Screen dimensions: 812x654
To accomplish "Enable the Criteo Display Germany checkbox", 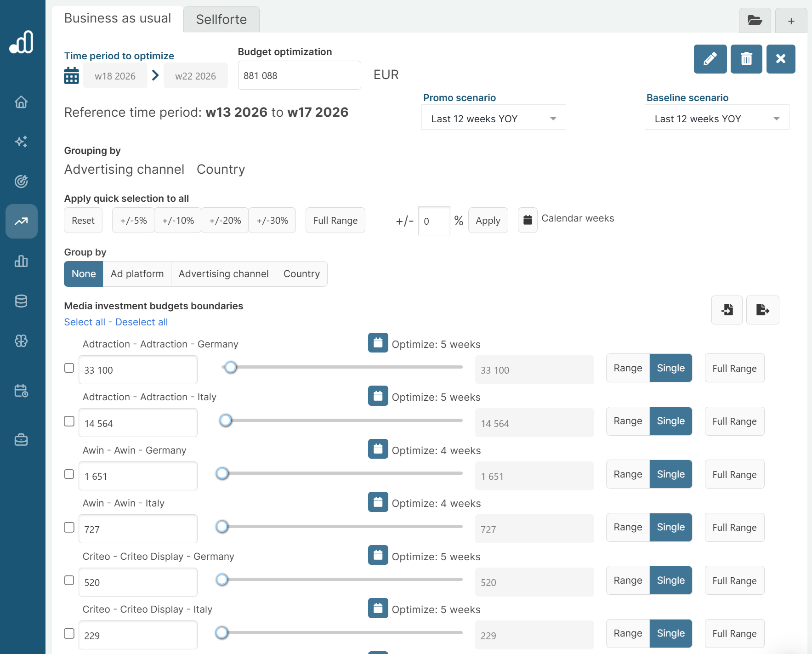I will coord(69,580).
